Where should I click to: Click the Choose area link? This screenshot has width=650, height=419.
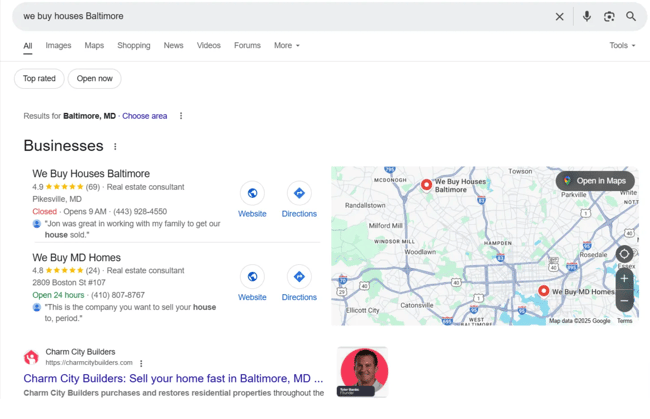click(145, 116)
